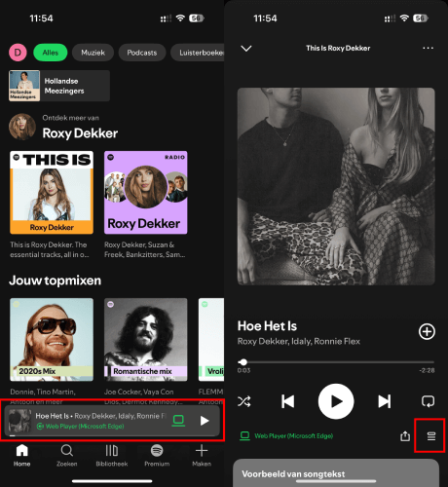
Task: Tap the mini player device connect icon
Action: [178, 421]
